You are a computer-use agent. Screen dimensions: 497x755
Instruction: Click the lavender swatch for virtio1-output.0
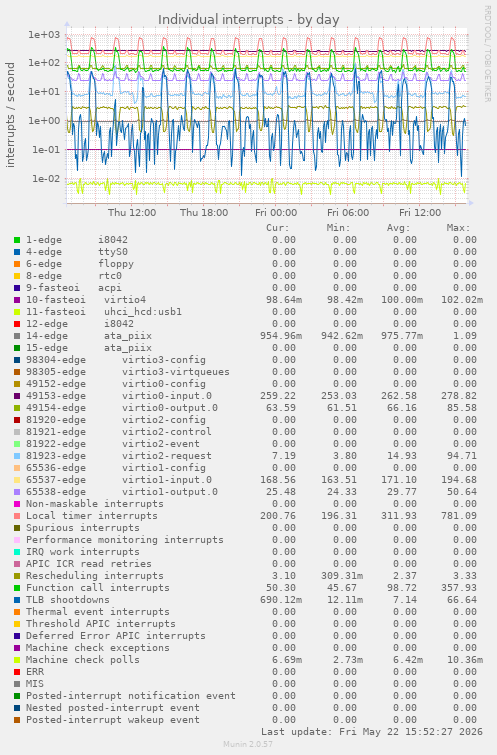pos(17,492)
